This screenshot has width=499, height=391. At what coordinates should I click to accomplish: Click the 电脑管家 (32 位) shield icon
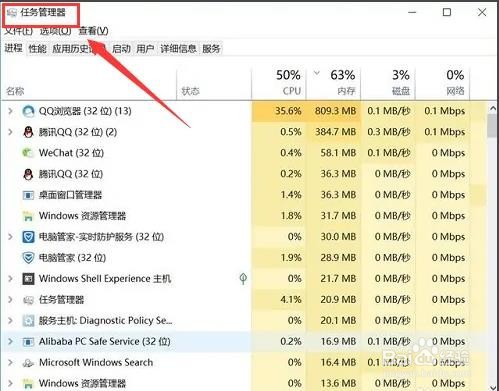[28, 258]
